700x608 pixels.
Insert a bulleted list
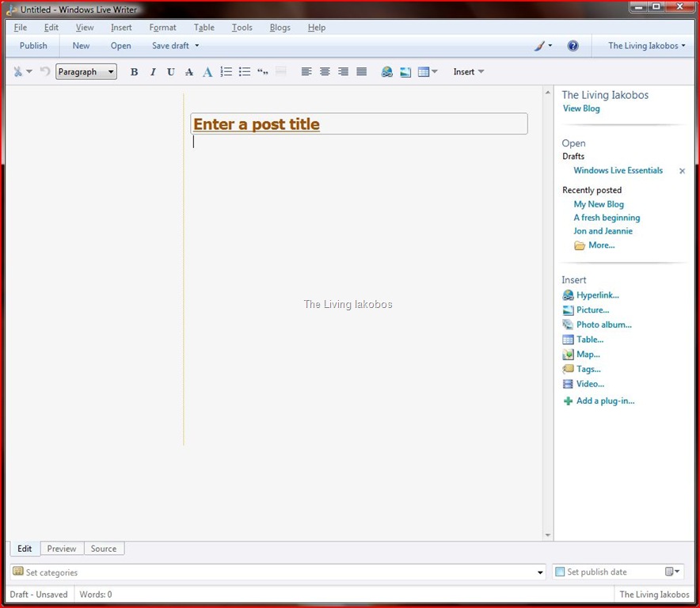coord(245,72)
